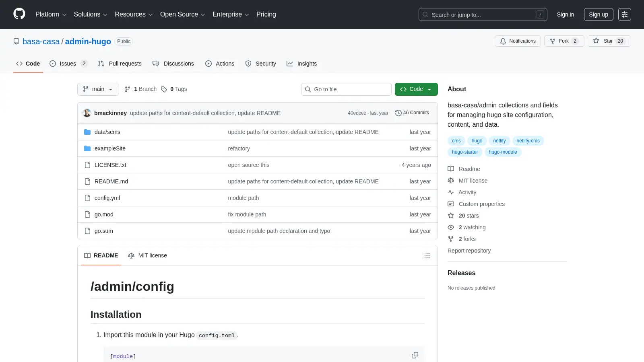
Task: Open the 'open source this' commit message
Action: pyautogui.click(x=249, y=165)
